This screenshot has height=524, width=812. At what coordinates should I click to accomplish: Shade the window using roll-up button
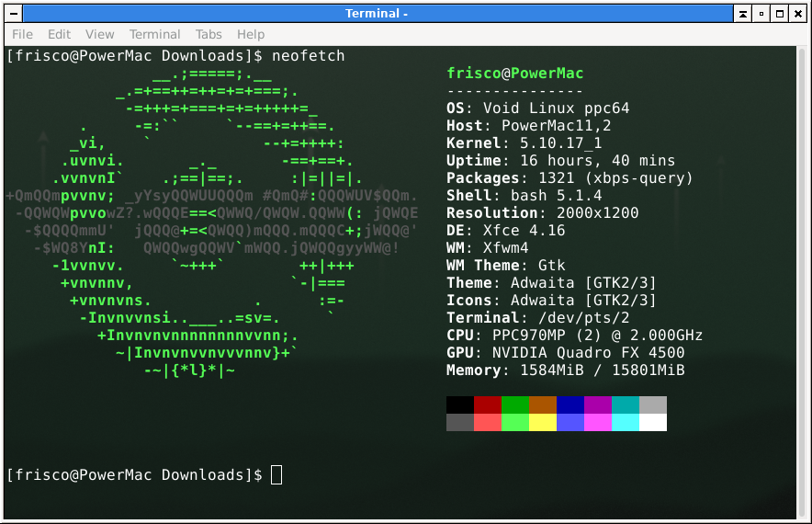(742, 14)
